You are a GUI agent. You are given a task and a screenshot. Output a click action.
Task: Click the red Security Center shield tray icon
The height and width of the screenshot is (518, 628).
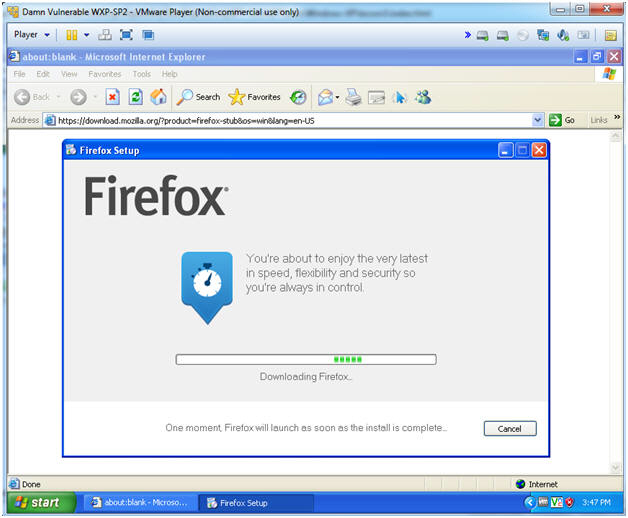coord(569,502)
